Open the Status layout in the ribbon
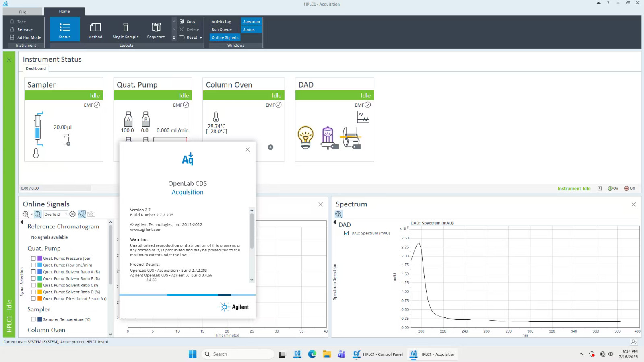 64,29
